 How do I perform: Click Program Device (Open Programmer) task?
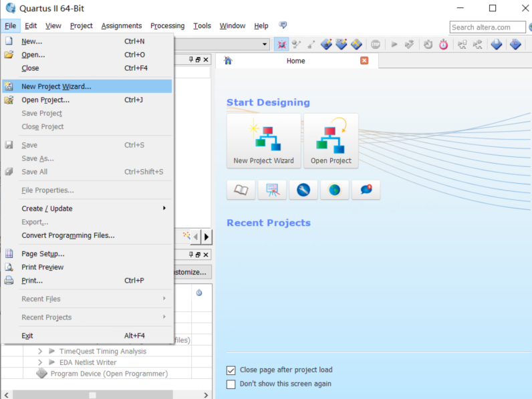(109, 374)
